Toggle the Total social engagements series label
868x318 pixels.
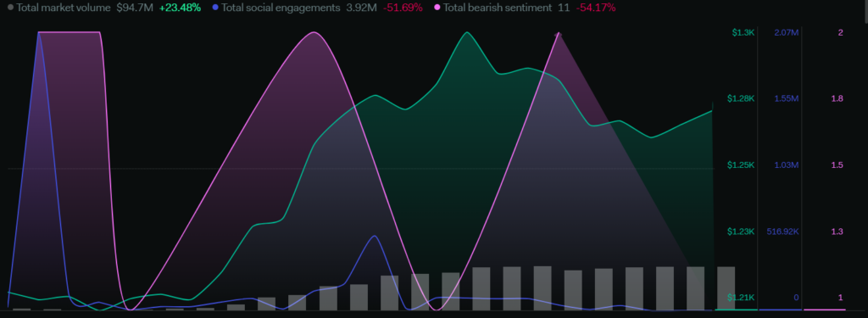[280, 8]
